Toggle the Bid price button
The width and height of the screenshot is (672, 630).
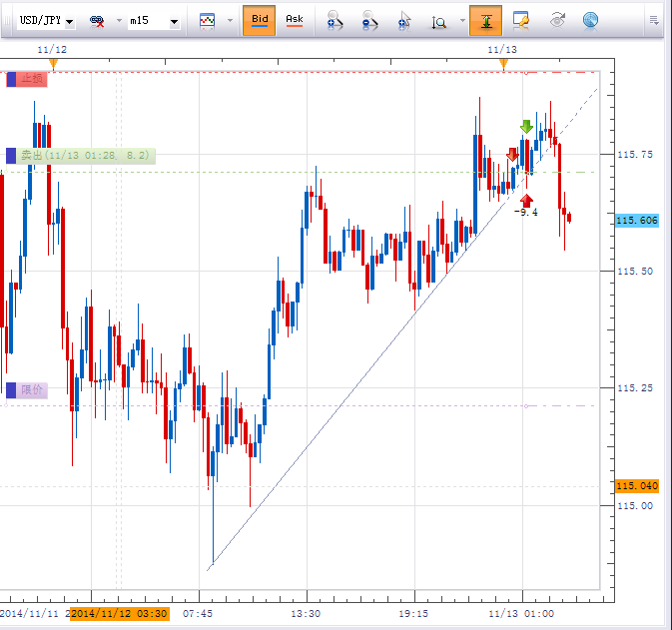(260, 20)
